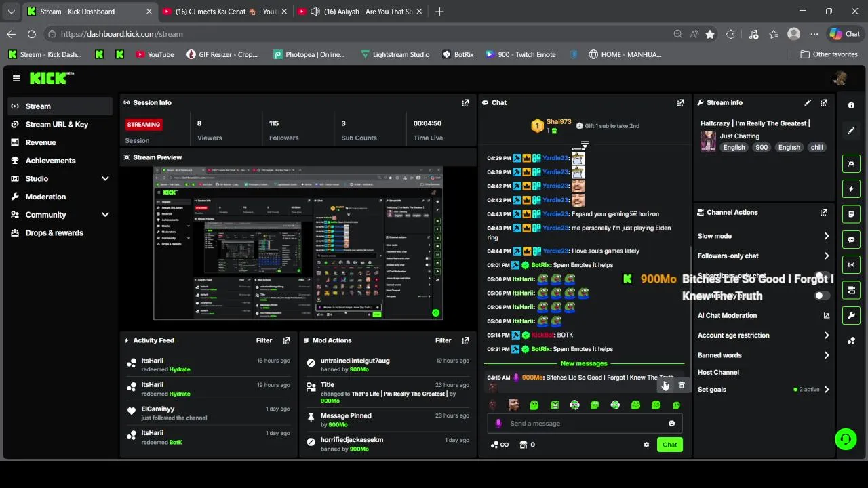Open the BotRix bookmark
Screen dimensions: 868x488
click(x=458, y=54)
